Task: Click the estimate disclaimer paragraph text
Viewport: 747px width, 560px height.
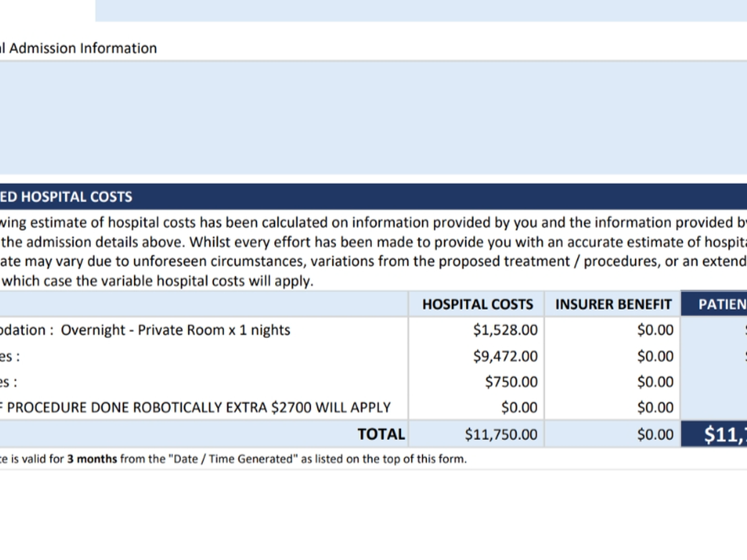Action: pyautogui.click(x=374, y=251)
